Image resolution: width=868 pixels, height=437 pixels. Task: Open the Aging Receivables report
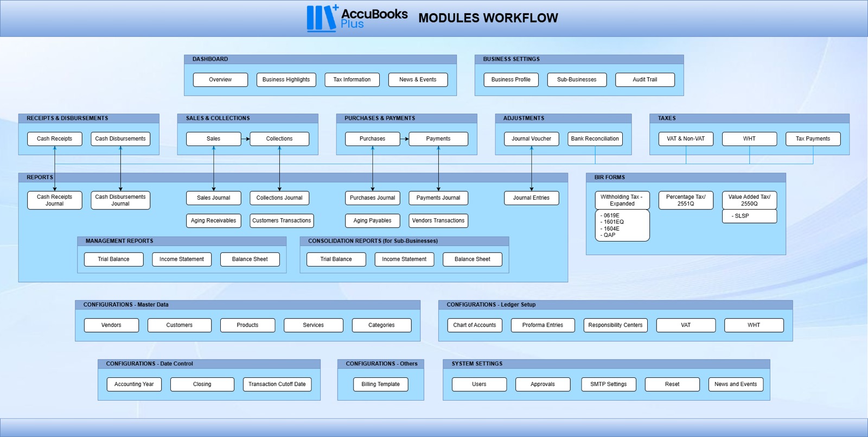(214, 221)
